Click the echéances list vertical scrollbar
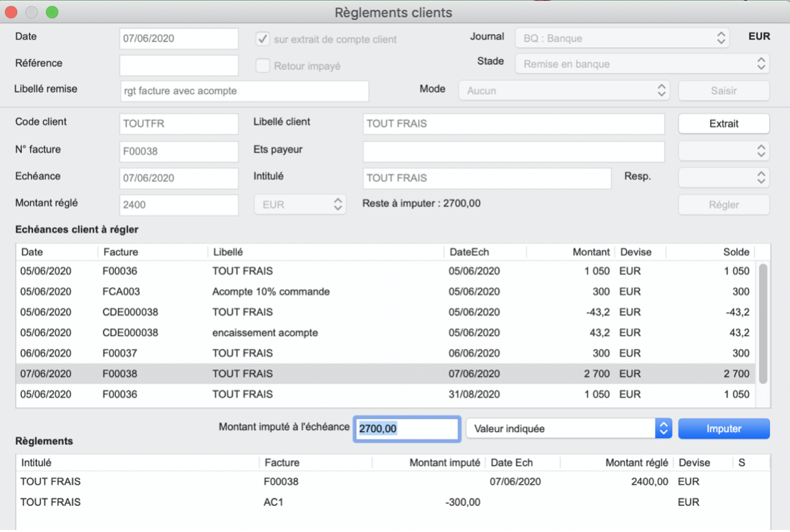Viewport: 790px width, 532px height. coord(763,324)
